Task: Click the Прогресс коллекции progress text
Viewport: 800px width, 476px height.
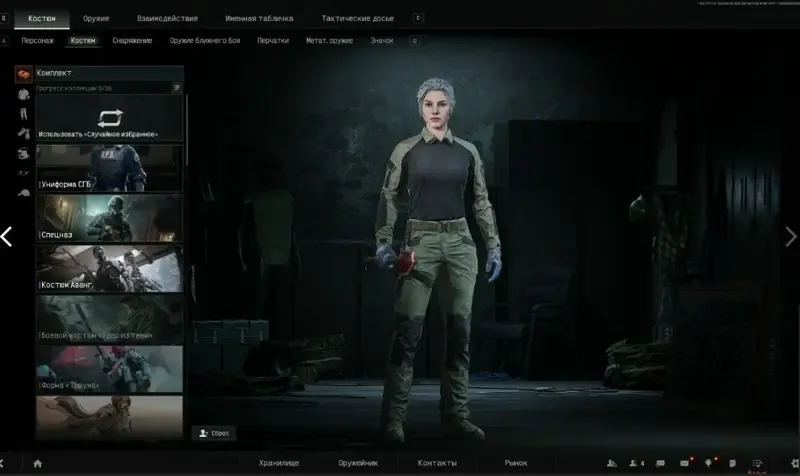Action: [x=73, y=88]
